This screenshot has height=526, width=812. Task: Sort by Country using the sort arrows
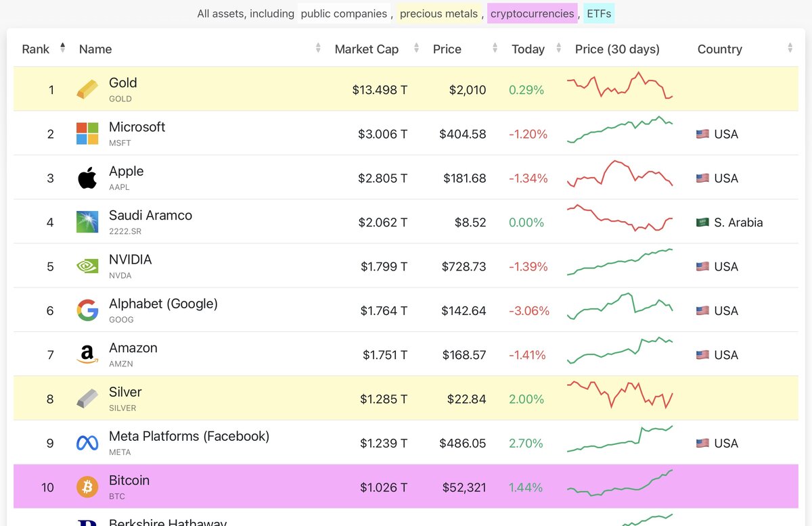coord(790,49)
